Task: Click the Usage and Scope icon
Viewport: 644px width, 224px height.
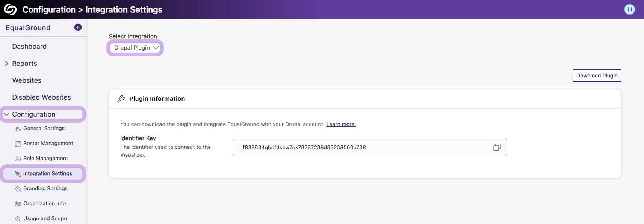Action: [x=18, y=219]
